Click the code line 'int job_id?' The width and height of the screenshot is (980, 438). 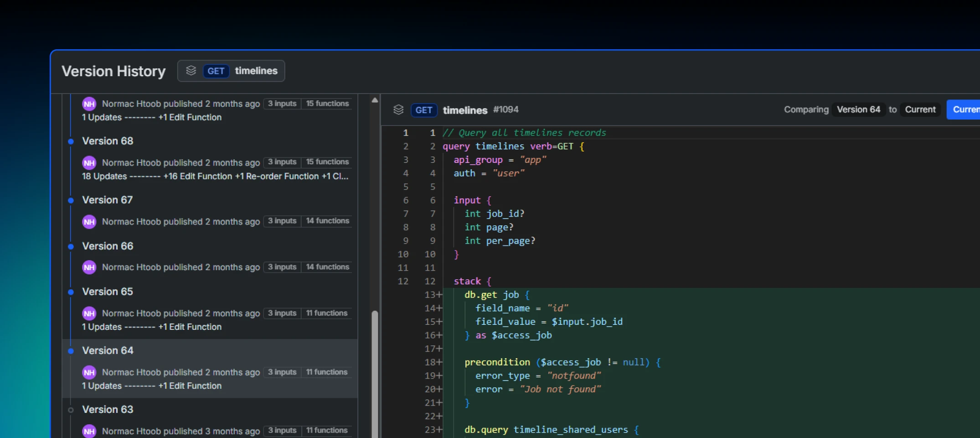[495, 214]
